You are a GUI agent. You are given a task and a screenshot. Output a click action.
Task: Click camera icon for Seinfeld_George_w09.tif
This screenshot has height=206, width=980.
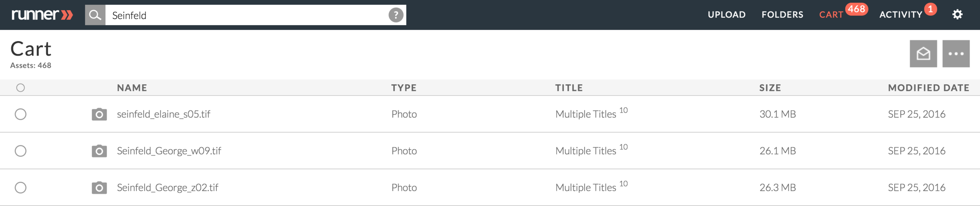coord(99,151)
